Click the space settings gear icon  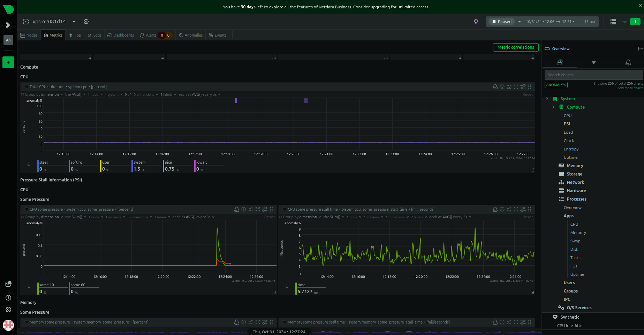click(86, 22)
